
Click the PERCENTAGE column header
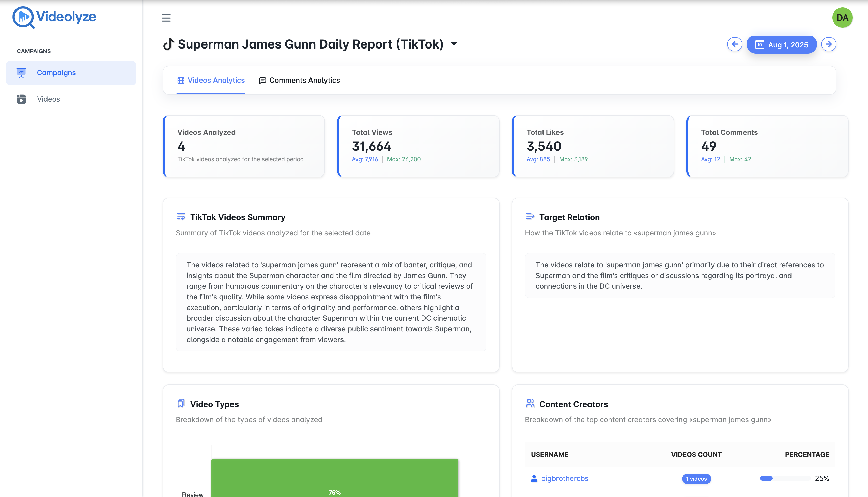[807, 455]
